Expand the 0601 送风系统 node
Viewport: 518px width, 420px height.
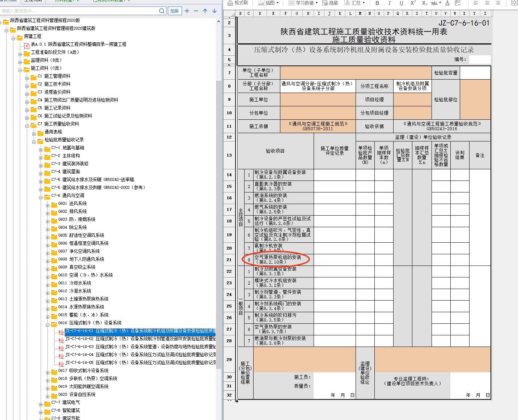[x=47, y=205]
